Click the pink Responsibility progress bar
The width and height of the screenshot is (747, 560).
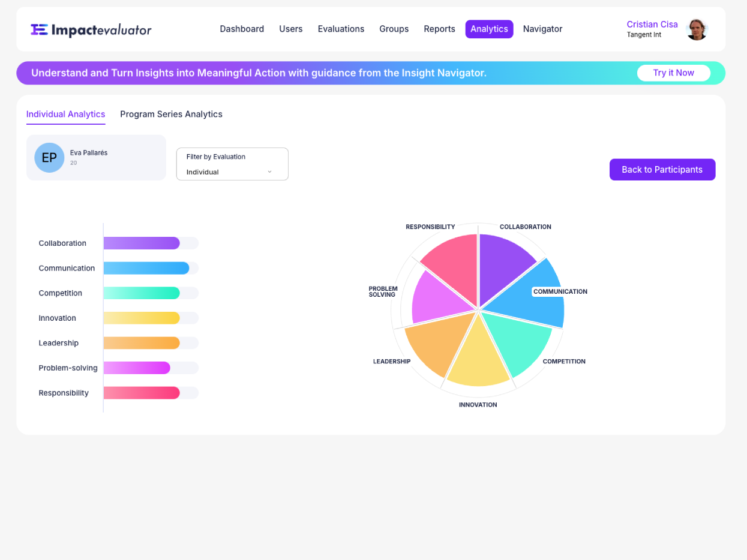[x=142, y=393]
